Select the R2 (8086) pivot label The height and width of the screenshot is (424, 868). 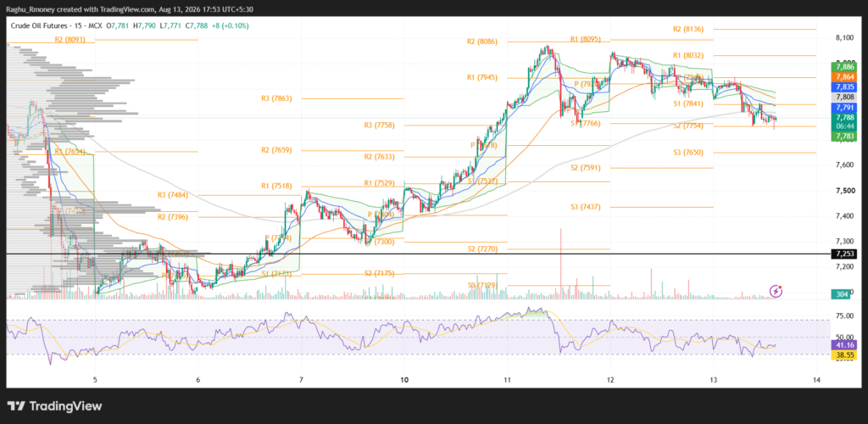[x=482, y=41]
